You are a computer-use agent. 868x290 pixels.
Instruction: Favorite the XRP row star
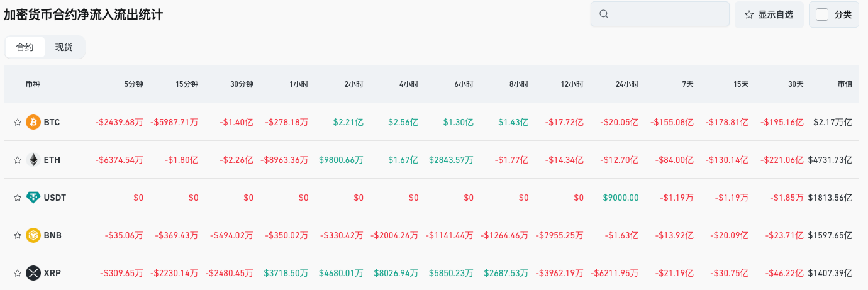18,273
